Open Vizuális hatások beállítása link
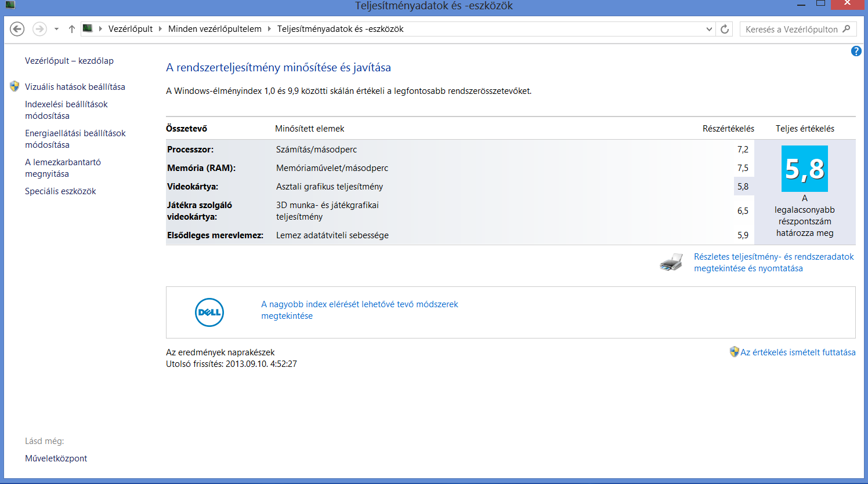868x484 pixels. [75, 87]
